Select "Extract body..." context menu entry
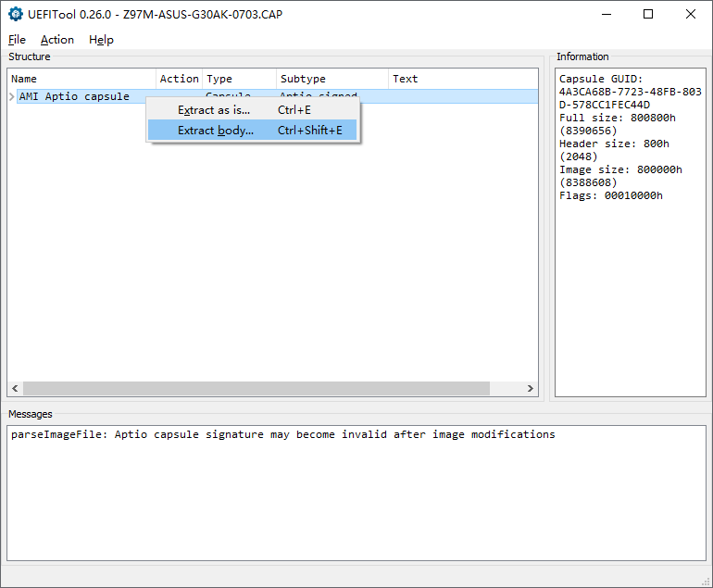The width and height of the screenshot is (713, 588). tap(216, 131)
